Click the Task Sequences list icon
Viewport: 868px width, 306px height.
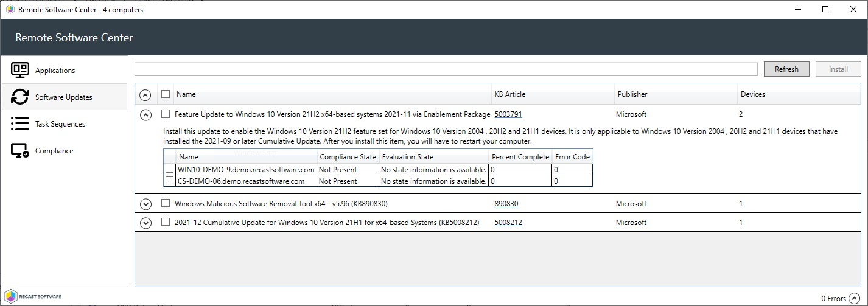(x=20, y=123)
